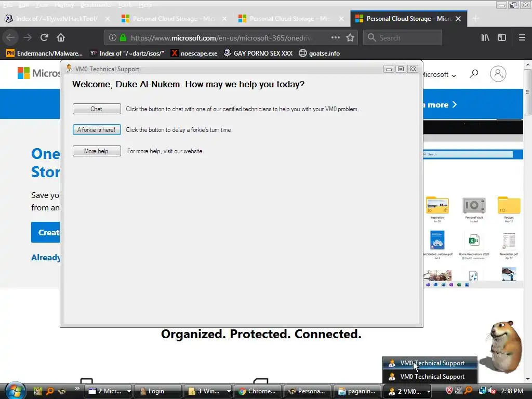
Task: Click the 'A forkie is here!' button
Action: click(97, 129)
